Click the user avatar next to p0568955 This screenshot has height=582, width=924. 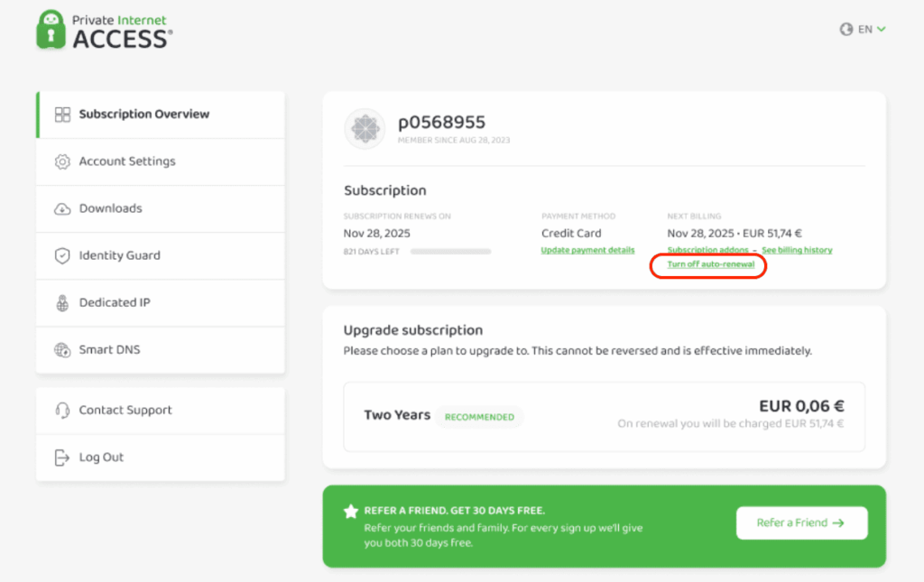[x=365, y=130]
